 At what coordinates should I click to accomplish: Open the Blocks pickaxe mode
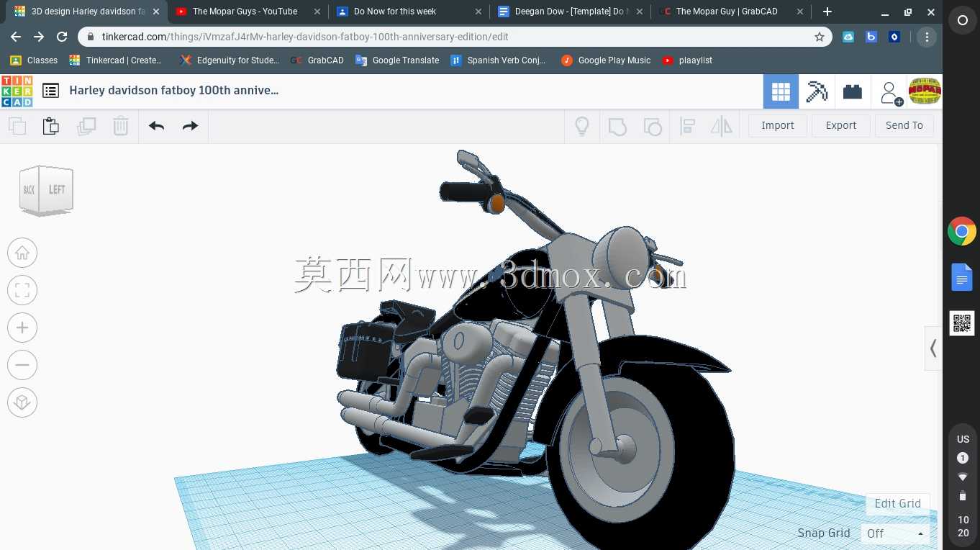817,91
